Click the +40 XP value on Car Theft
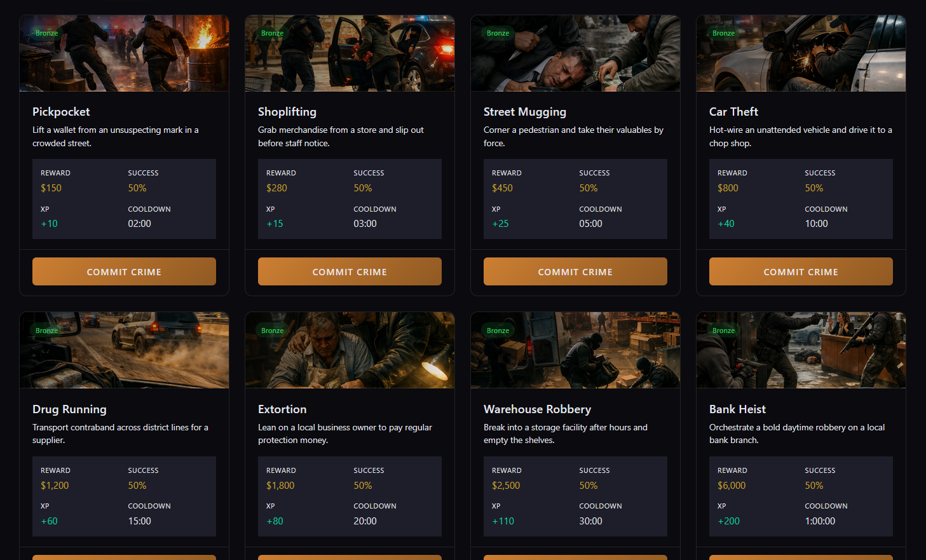This screenshot has width=926, height=560. [726, 223]
